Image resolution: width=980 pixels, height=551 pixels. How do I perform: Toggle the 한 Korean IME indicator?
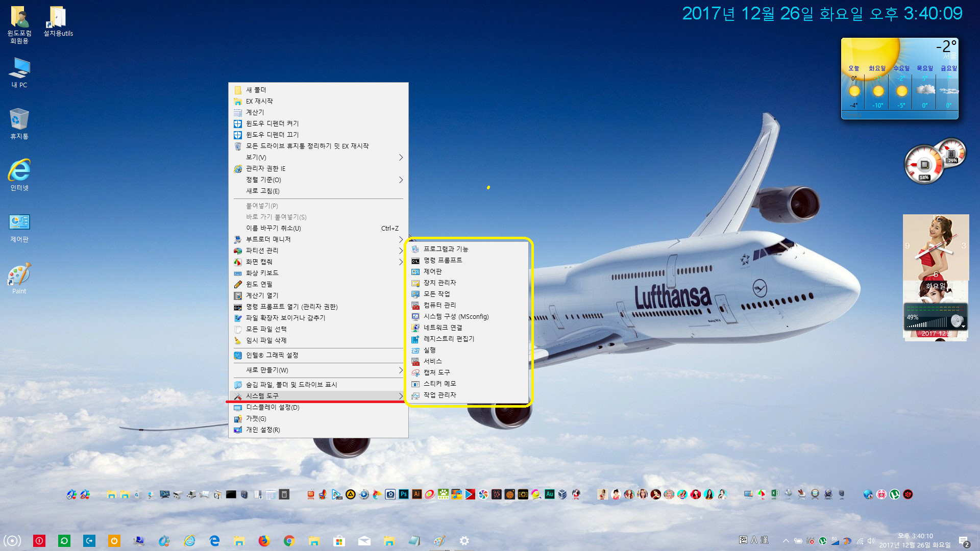(x=743, y=540)
